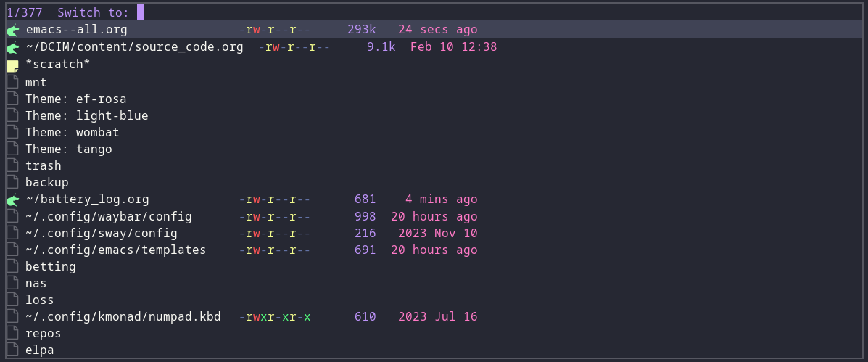This screenshot has height=362, width=868.
Task: Select ~/.config/sway/config file
Action: click(x=102, y=233)
